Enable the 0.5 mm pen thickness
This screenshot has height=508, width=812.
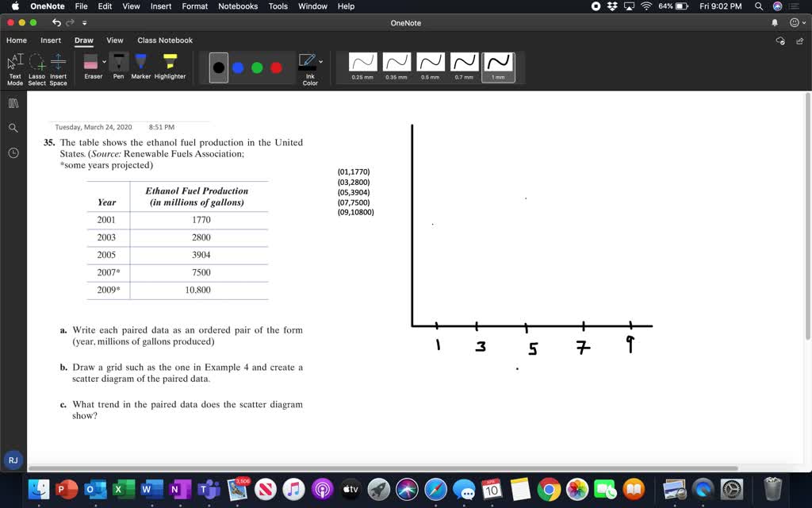click(429, 65)
